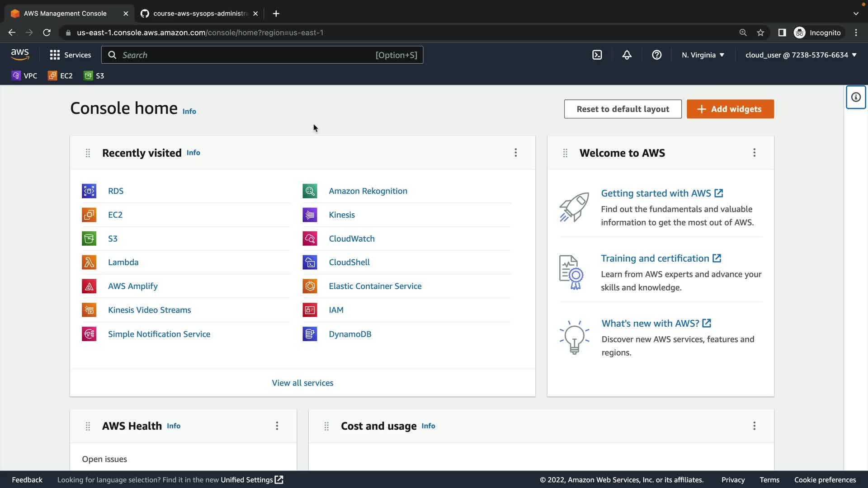
Task: Bookmark this page with the star icon
Action: coord(760,33)
